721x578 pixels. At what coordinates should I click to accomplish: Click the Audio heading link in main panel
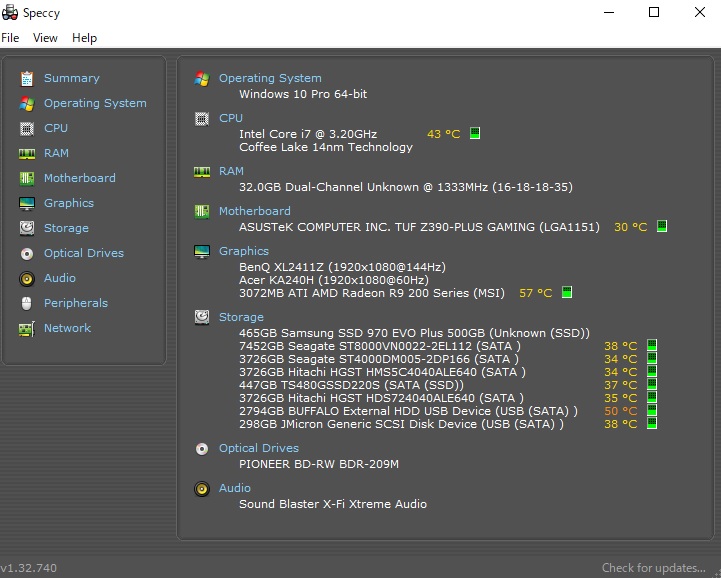point(235,488)
